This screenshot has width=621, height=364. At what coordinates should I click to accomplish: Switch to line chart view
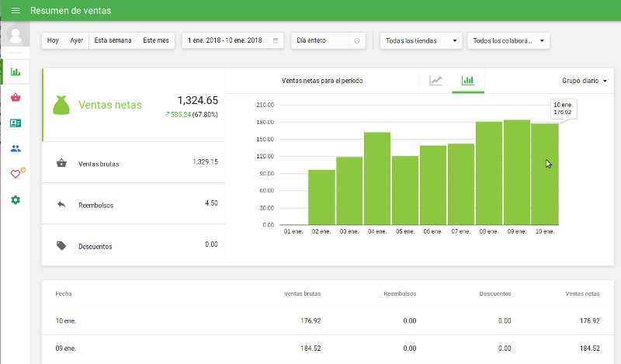pos(435,81)
